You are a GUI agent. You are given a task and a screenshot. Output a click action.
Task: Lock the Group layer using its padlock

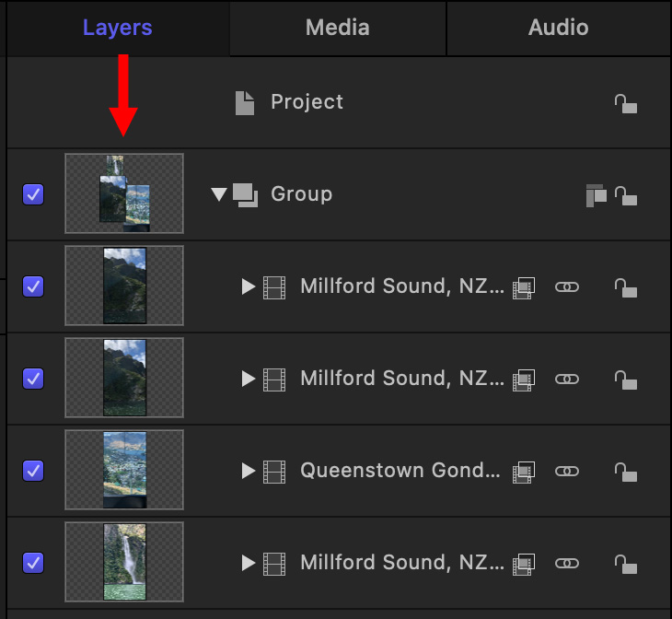tap(626, 195)
